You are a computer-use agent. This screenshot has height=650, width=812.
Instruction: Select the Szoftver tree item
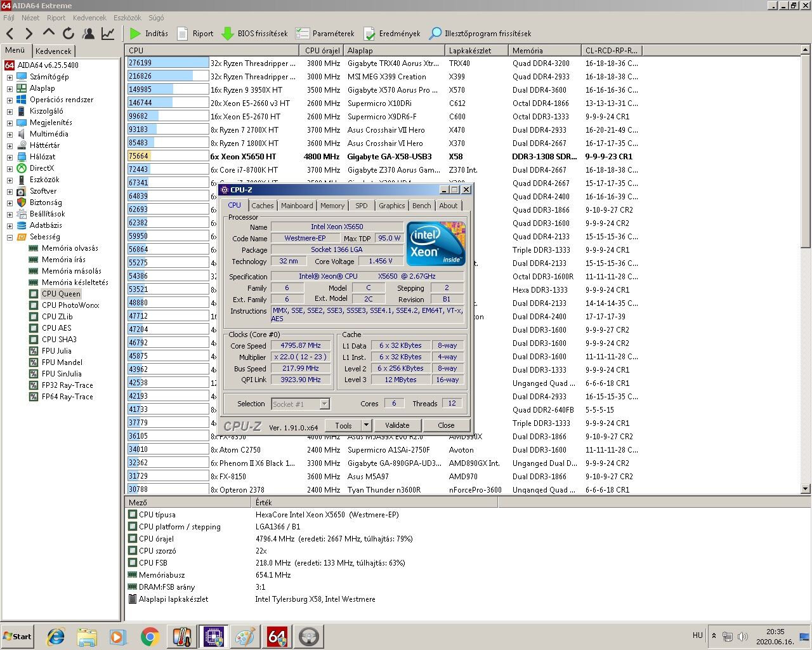pyautogui.click(x=43, y=191)
